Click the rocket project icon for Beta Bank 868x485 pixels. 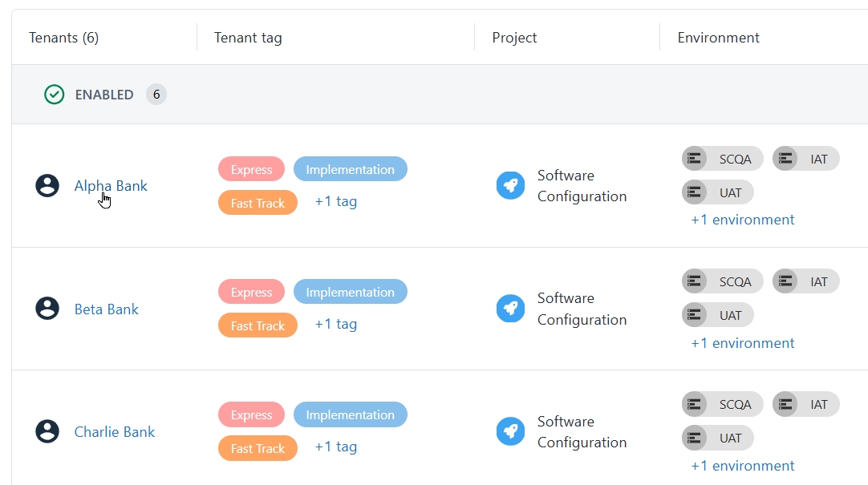(x=510, y=309)
